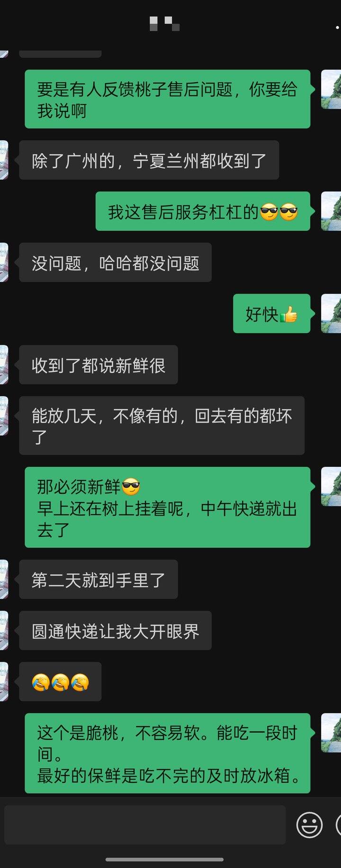Tap sender avatar beside 好快 message
This screenshot has width=341, height=868.
coord(331,313)
